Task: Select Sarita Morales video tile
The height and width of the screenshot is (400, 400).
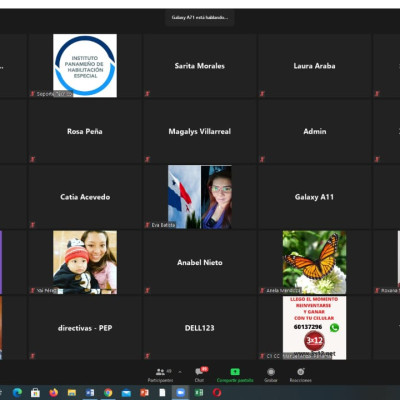Action: (x=200, y=66)
